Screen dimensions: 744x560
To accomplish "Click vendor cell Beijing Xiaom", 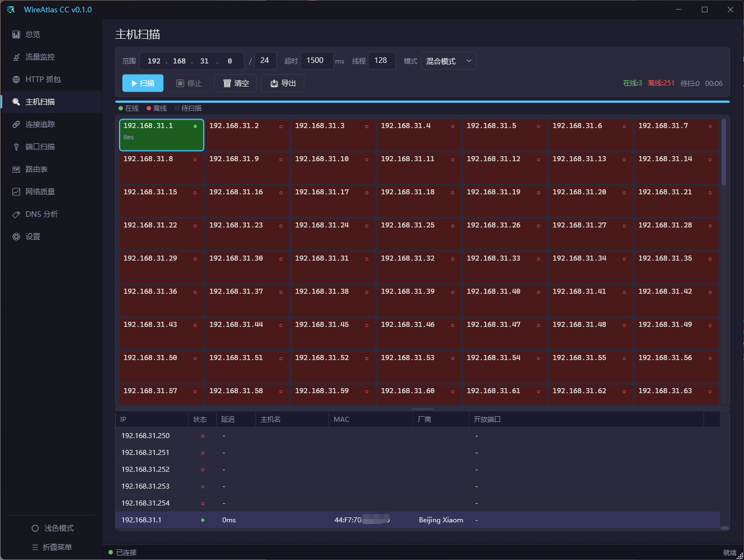I will (x=441, y=520).
